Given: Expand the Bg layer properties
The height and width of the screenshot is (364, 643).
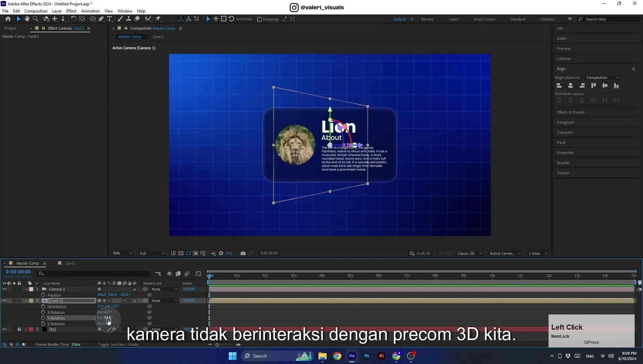Looking at the screenshot, I should click(x=26, y=329).
